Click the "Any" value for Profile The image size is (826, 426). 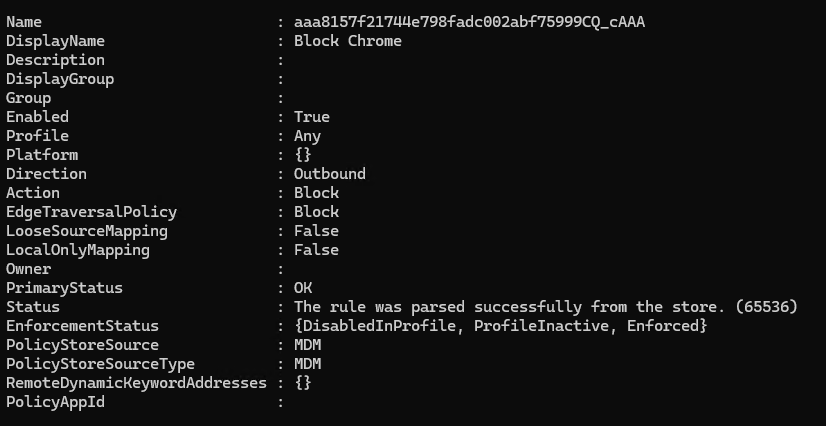click(x=307, y=136)
